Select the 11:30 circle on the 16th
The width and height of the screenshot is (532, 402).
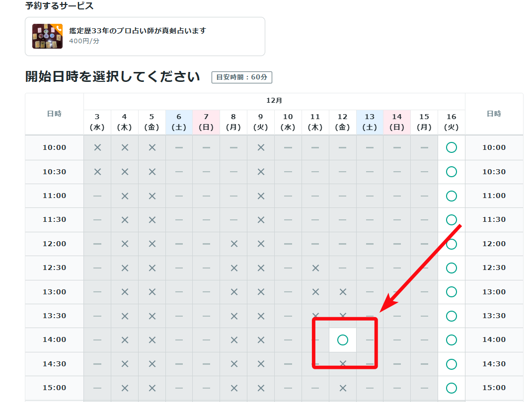click(x=451, y=219)
